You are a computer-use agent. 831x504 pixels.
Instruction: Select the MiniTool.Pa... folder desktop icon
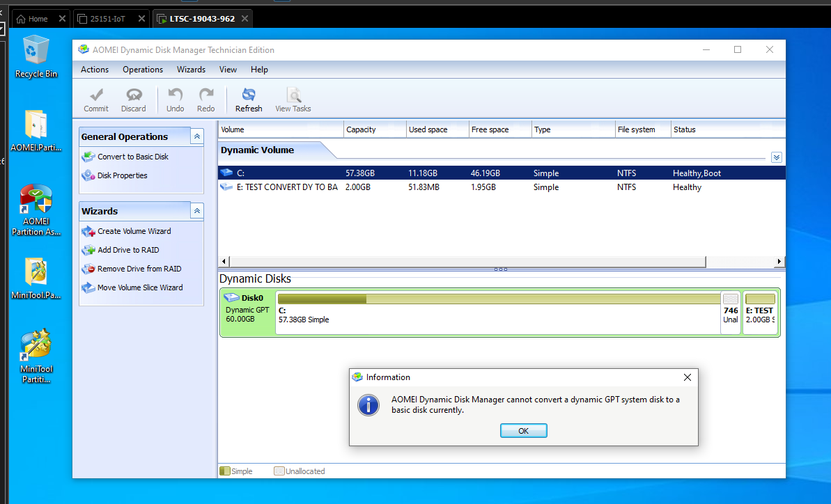coord(36,279)
